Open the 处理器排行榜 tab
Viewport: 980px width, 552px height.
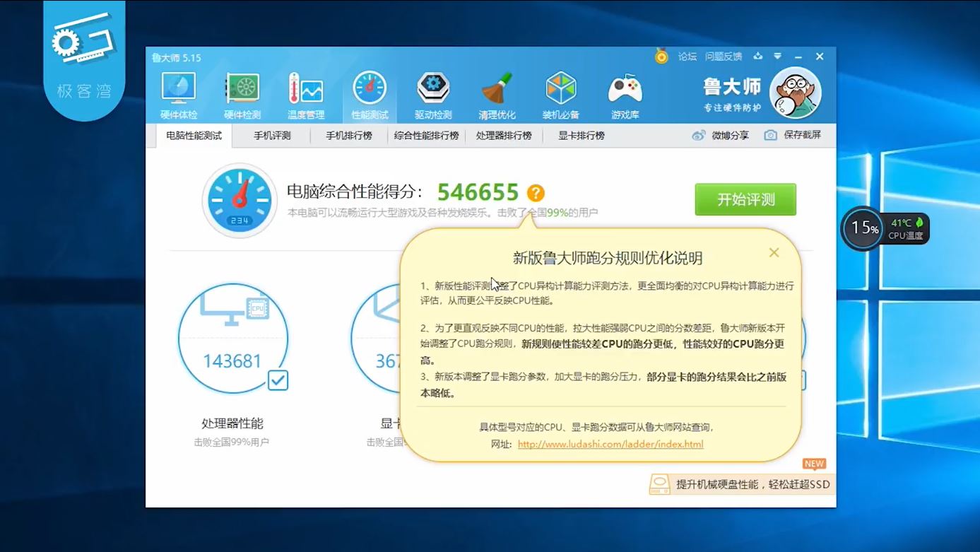503,136
